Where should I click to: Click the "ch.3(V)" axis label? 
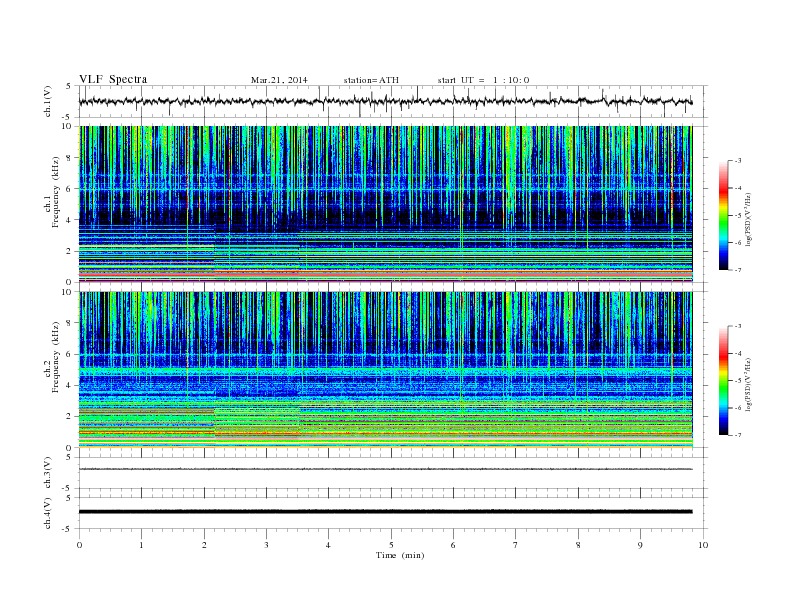click(x=48, y=473)
